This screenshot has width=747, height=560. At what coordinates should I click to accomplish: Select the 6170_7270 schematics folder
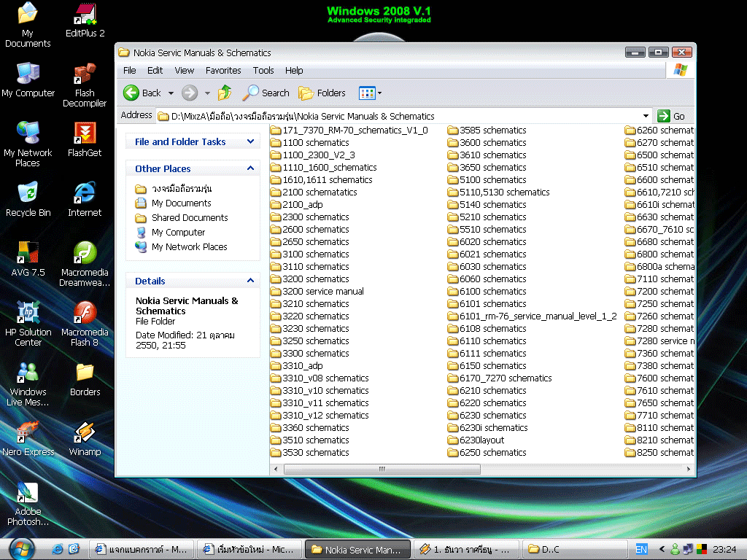(500, 378)
